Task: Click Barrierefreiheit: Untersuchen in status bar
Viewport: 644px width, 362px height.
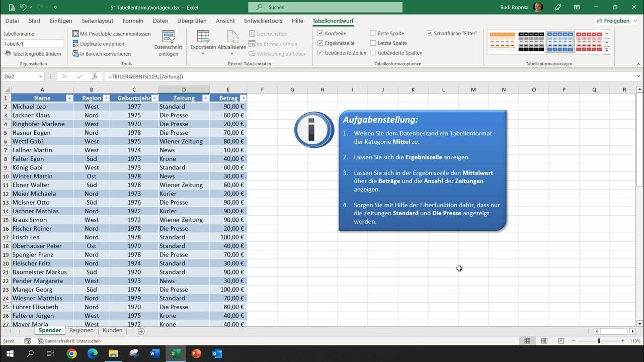Action: [69, 341]
